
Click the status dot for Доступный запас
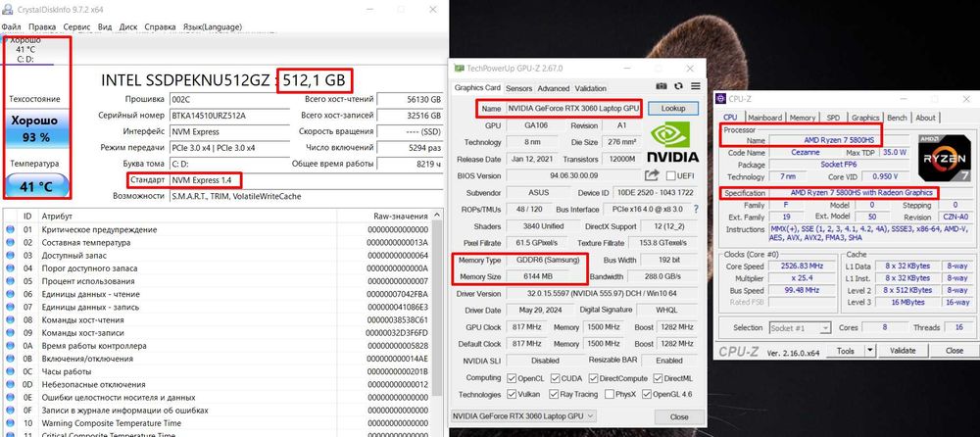pyautogui.click(x=10, y=256)
